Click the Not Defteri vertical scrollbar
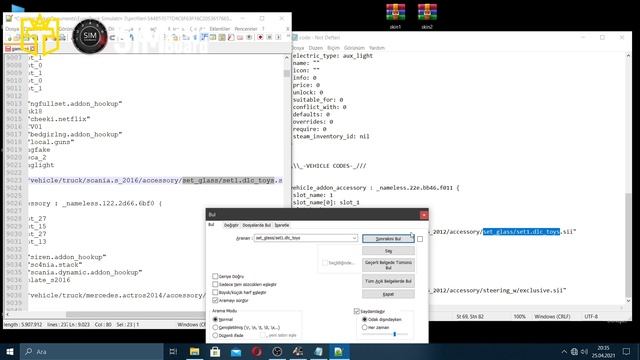The height and width of the screenshot is (360, 640). click(x=628, y=245)
